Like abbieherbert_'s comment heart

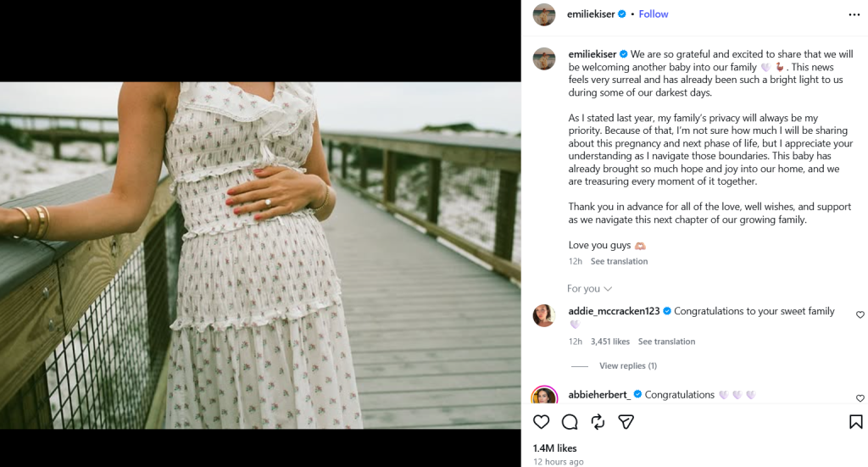pyautogui.click(x=860, y=398)
